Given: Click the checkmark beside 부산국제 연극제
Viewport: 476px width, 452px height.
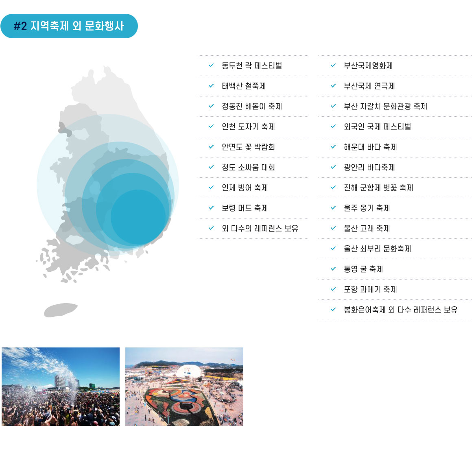Looking at the screenshot, I should [333, 85].
